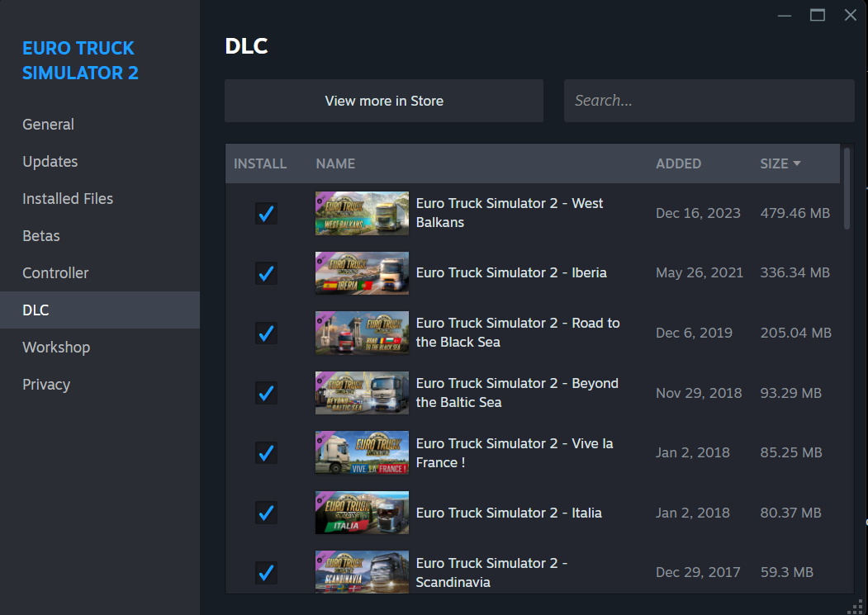Maximize the properties window
Image resolution: width=868 pixels, height=615 pixels.
818,16
